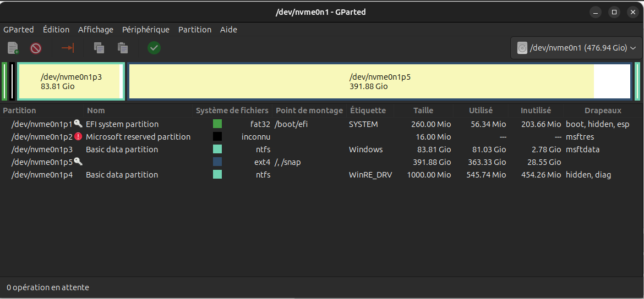
Task: Click the 'hidden, diag' flags cell
Action: 588,175
